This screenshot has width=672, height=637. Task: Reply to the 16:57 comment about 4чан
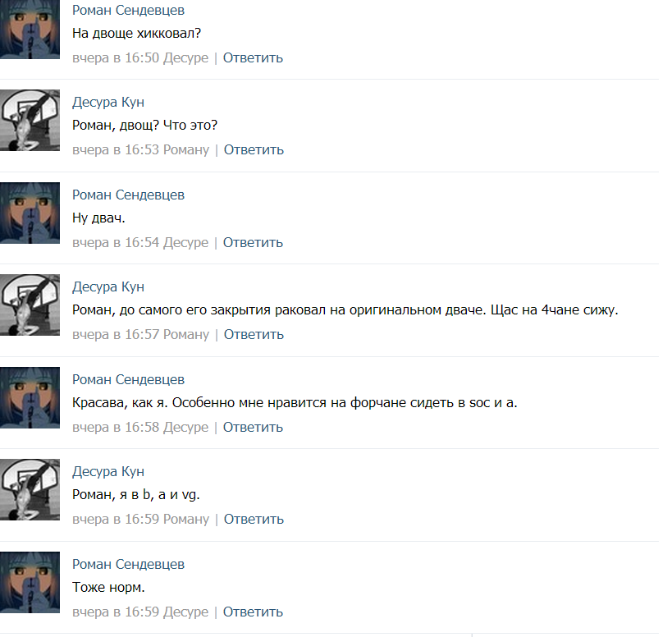(x=254, y=334)
